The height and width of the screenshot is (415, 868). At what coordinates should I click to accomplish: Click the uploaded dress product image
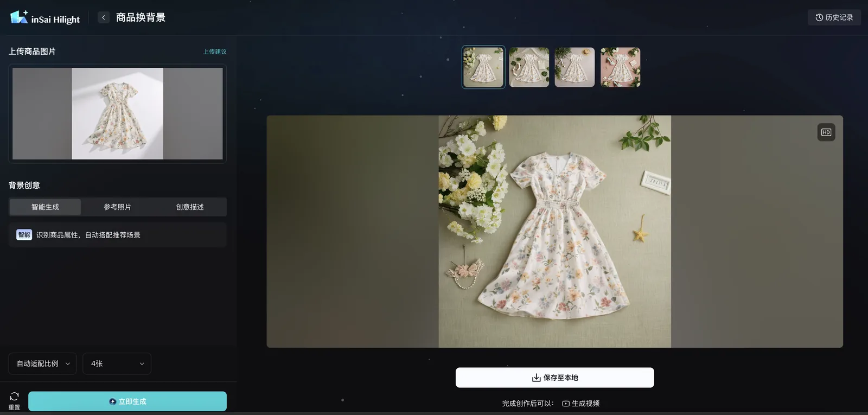[x=118, y=113]
